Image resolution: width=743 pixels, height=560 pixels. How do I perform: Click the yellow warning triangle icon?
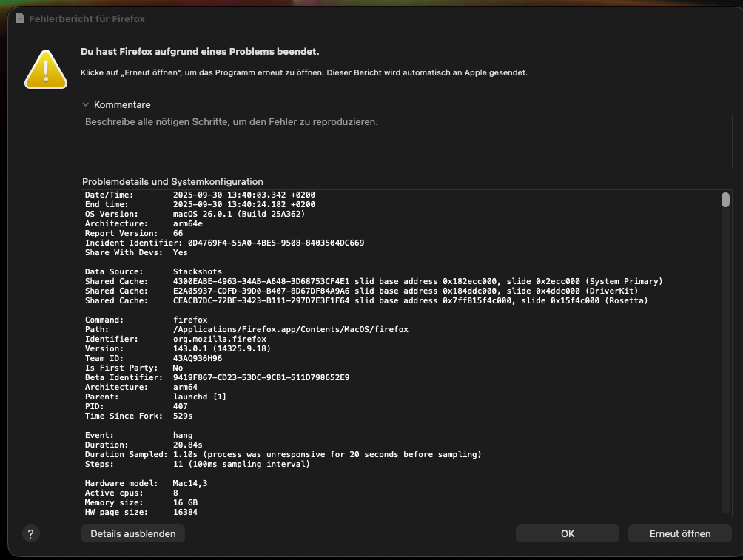pos(45,70)
